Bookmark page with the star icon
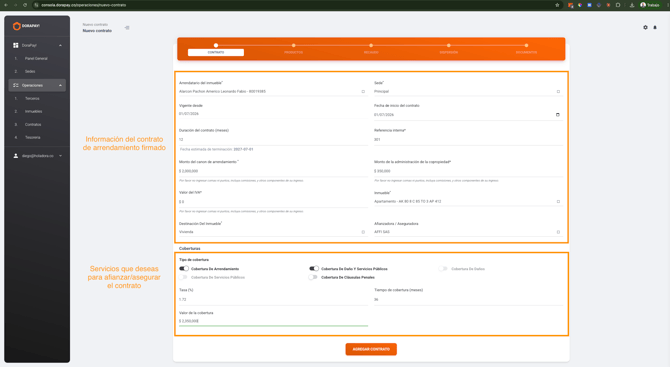The height and width of the screenshot is (367, 670). point(557,5)
